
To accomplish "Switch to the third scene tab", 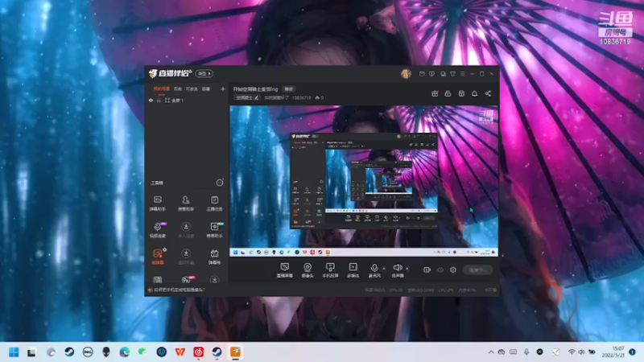I will coord(192,88).
